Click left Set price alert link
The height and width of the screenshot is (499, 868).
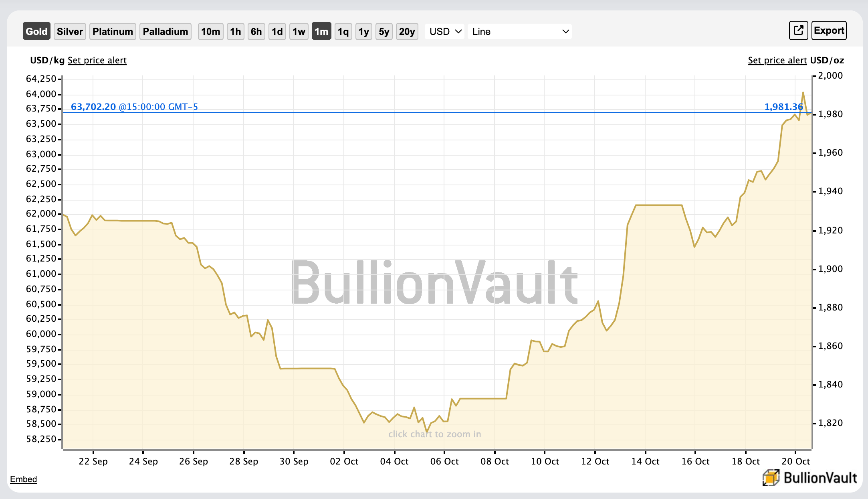(x=97, y=60)
